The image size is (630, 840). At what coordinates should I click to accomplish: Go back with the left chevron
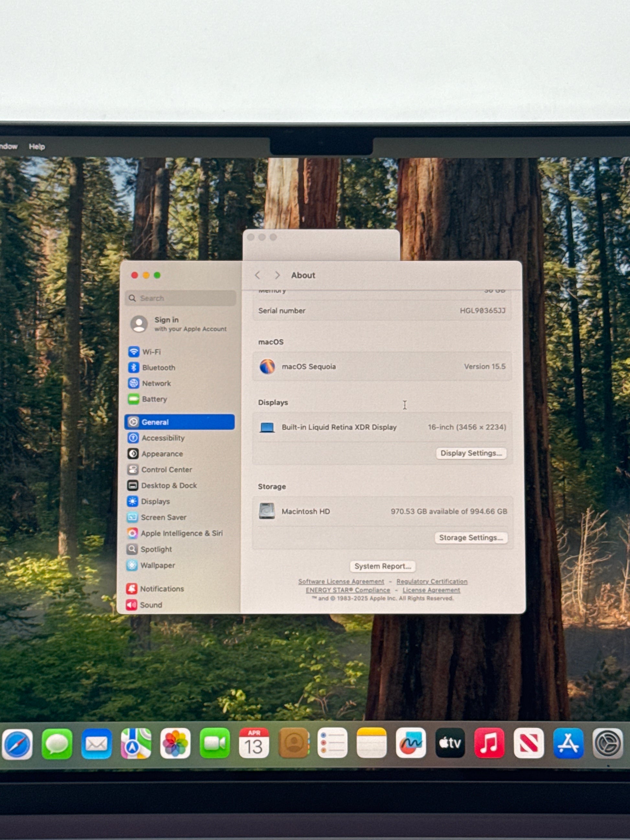[258, 275]
